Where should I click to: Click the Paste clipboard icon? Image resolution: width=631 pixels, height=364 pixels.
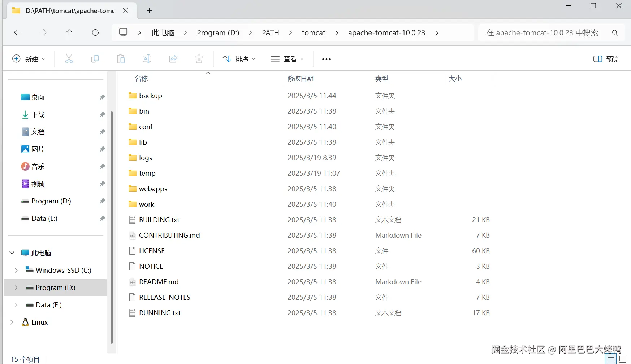coord(121,59)
